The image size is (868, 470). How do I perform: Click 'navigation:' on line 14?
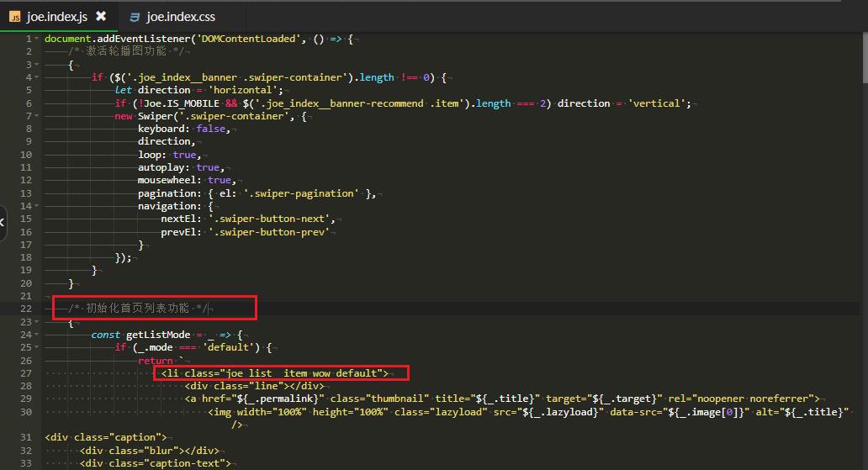click(x=169, y=207)
